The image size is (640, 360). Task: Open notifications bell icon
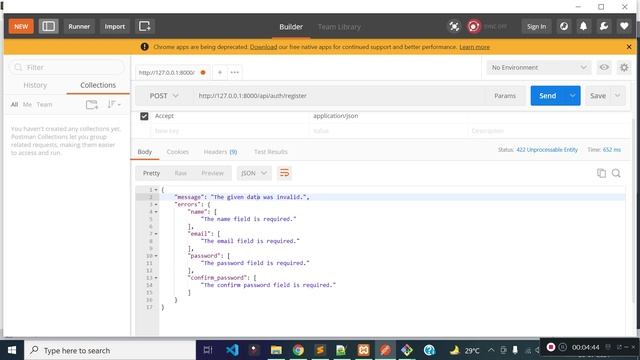pos(584,27)
